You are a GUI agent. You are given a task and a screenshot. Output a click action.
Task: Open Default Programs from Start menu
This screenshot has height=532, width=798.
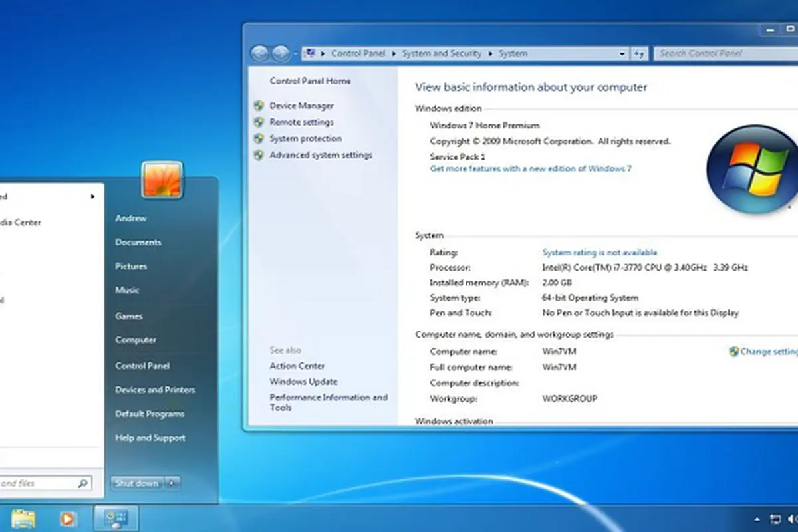tap(150, 414)
